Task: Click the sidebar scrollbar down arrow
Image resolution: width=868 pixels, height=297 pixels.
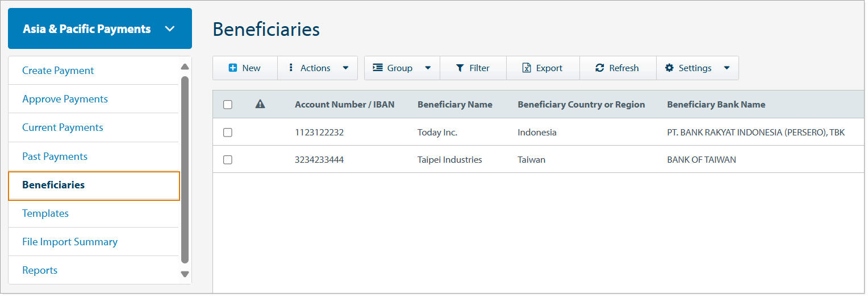Action: pos(185,274)
